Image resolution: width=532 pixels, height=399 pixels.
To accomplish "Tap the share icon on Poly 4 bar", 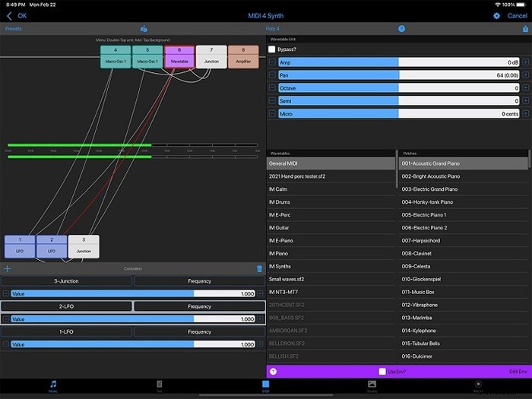I will 526,29.
